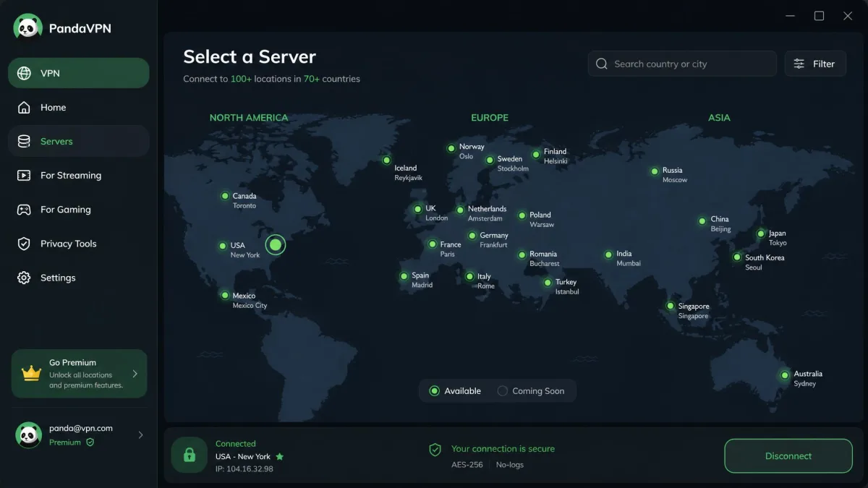
Task: Select the India Mumbai server dot
Action: (x=608, y=254)
